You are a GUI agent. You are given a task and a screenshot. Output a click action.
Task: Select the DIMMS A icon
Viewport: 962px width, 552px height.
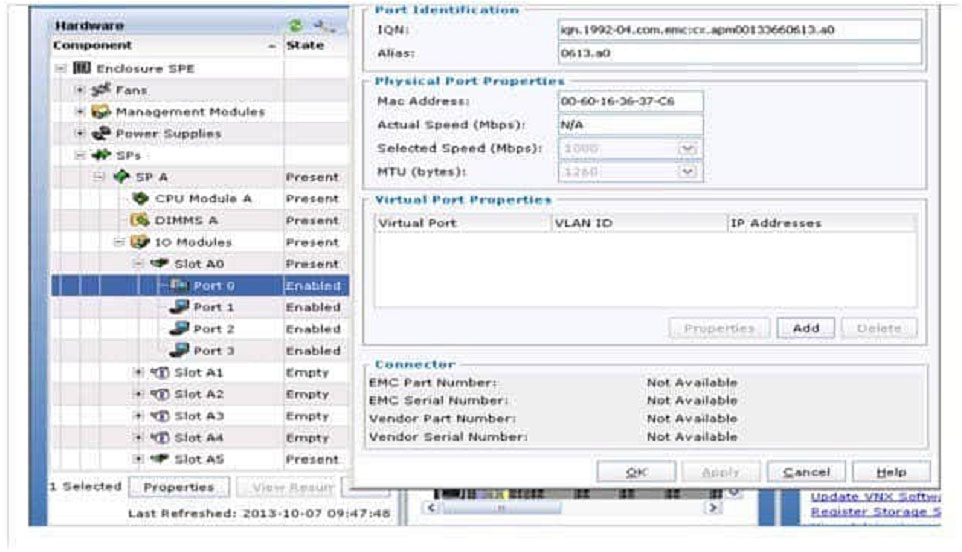(141, 221)
